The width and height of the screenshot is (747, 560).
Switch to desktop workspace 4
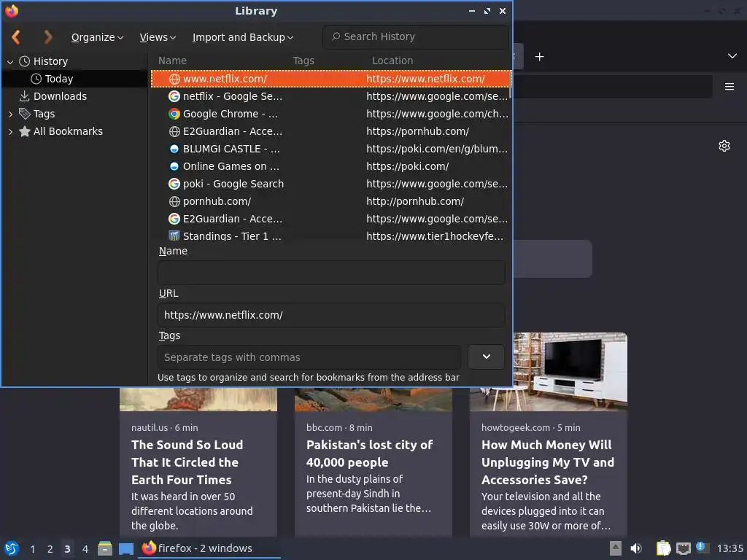(85, 549)
